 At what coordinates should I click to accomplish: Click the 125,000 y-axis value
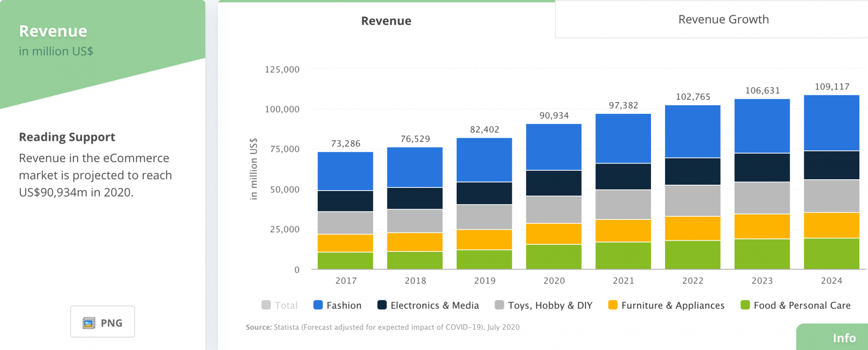282,70
